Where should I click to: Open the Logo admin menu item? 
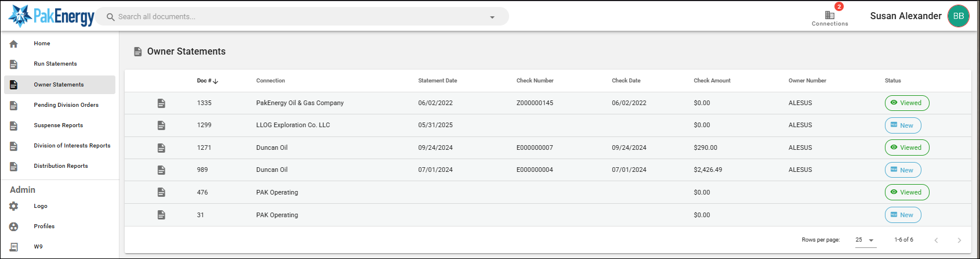pyautogui.click(x=41, y=206)
